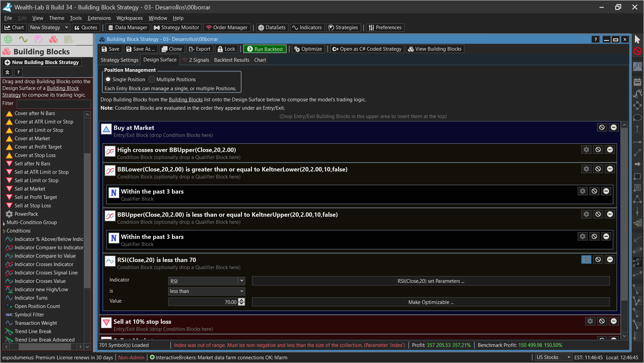The width and height of the screenshot is (644, 363).
Task: Expand the Multi-Condition Group tree node
Action: click(x=4, y=223)
